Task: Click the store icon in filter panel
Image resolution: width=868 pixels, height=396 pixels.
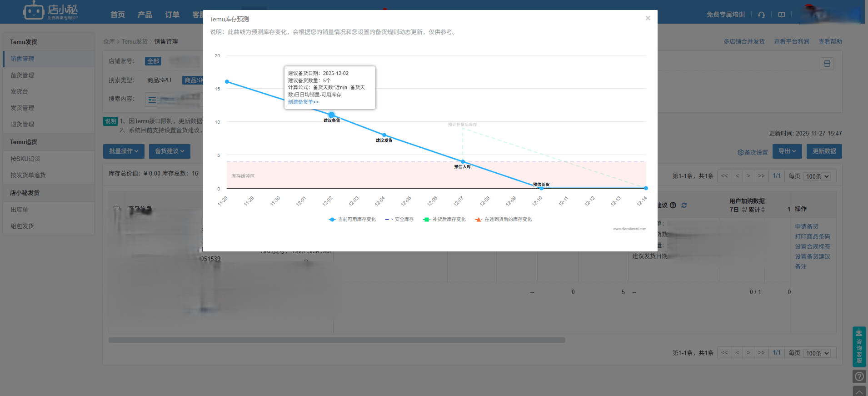Action: (827, 64)
